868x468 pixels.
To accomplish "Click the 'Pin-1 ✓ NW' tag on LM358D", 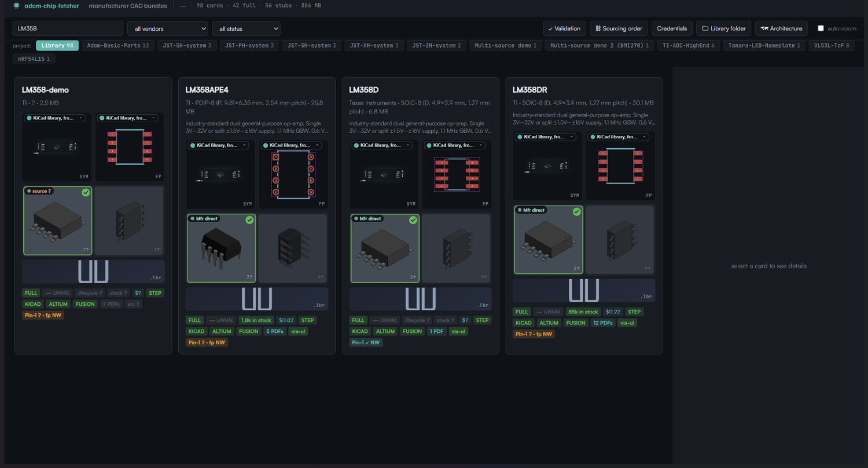I will 366,342.
